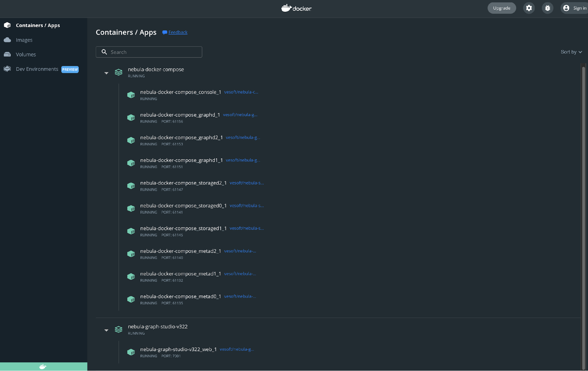
Task: Click the Containers / Apps page heading
Action: pyautogui.click(x=126, y=32)
